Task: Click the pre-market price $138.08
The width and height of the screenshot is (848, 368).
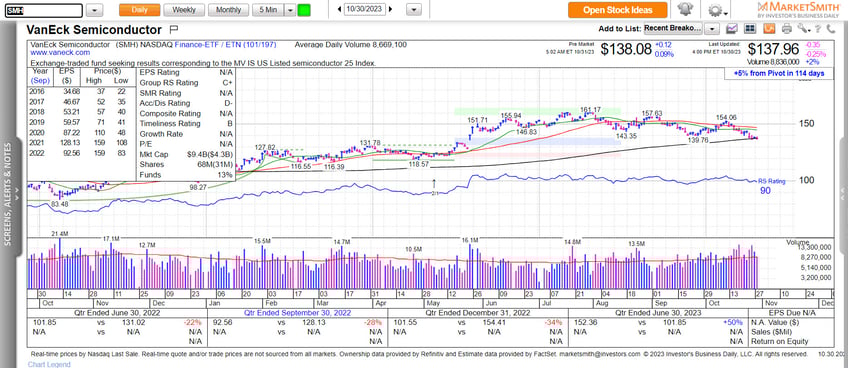Action: pos(625,49)
